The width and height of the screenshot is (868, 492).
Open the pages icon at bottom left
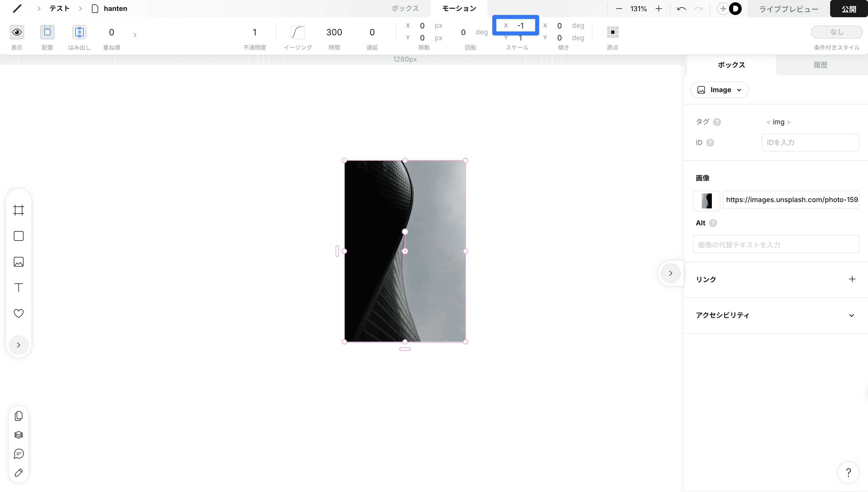point(19,416)
